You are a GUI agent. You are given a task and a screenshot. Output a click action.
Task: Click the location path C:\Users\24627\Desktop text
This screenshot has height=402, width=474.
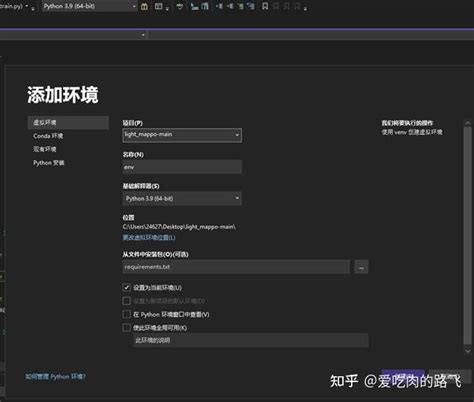179,227
